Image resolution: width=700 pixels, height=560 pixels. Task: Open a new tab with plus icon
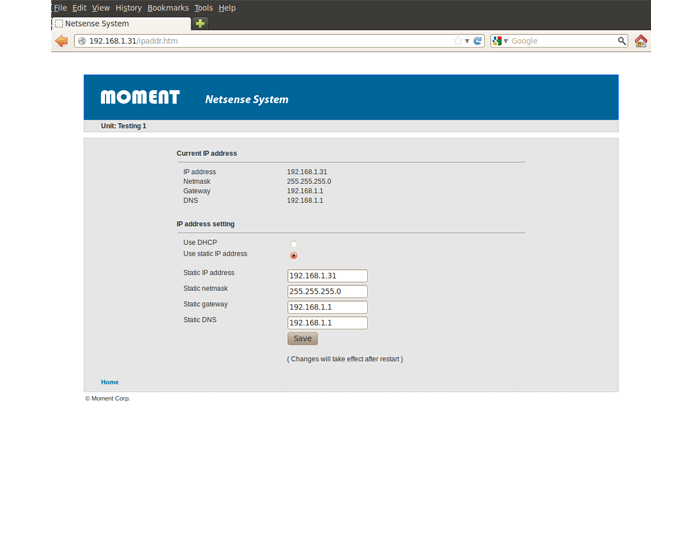(x=200, y=23)
